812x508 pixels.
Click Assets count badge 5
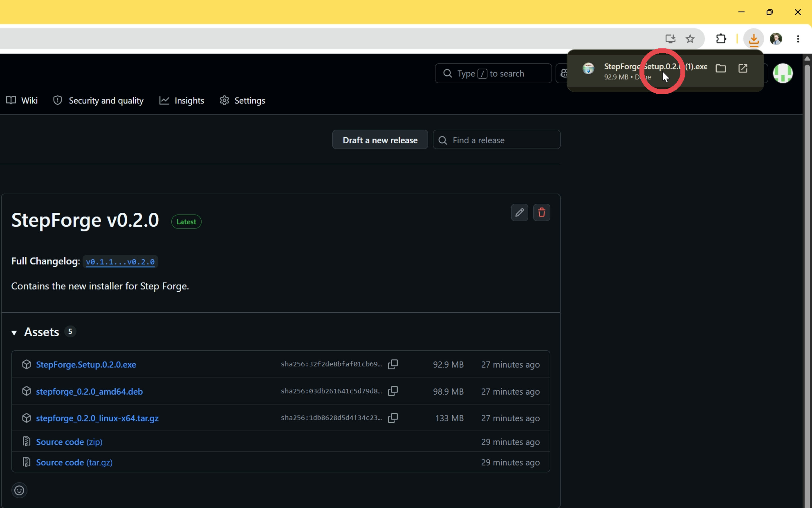tap(70, 332)
